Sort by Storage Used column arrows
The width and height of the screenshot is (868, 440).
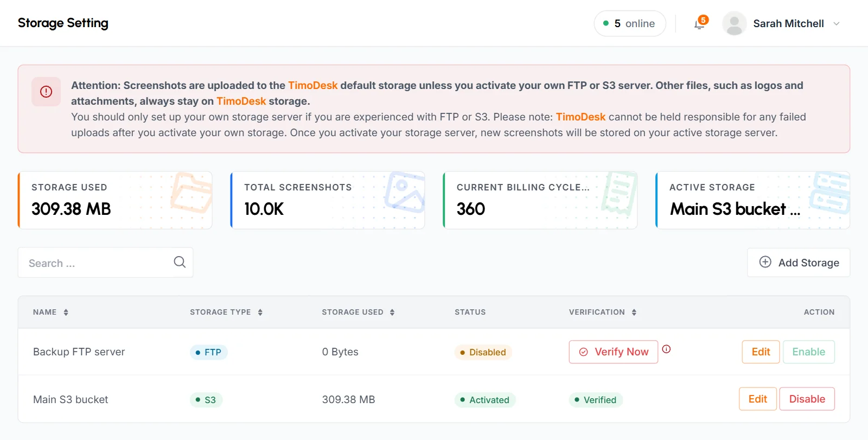coord(392,312)
